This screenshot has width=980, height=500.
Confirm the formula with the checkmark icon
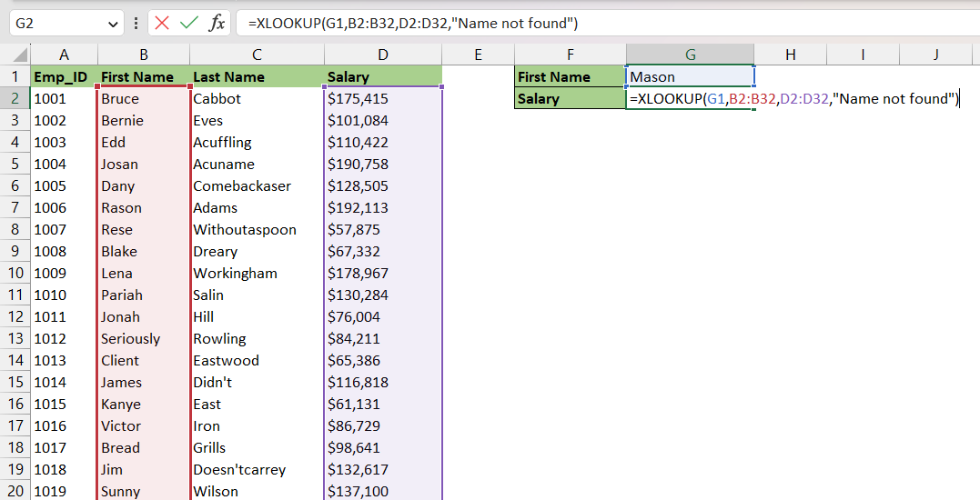pyautogui.click(x=188, y=24)
